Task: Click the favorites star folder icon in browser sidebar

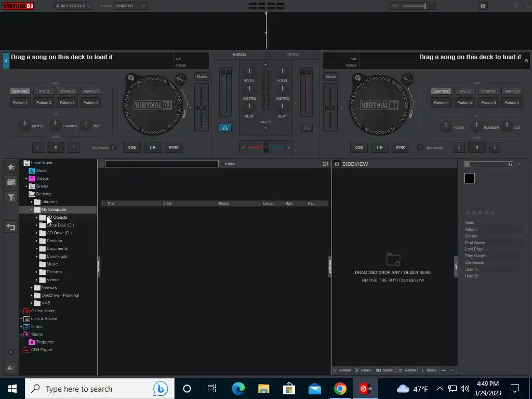Action: click(x=11, y=167)
